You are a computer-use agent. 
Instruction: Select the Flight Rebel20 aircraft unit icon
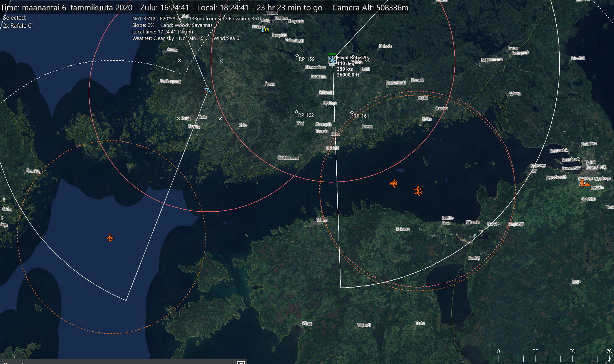(332, 60)
